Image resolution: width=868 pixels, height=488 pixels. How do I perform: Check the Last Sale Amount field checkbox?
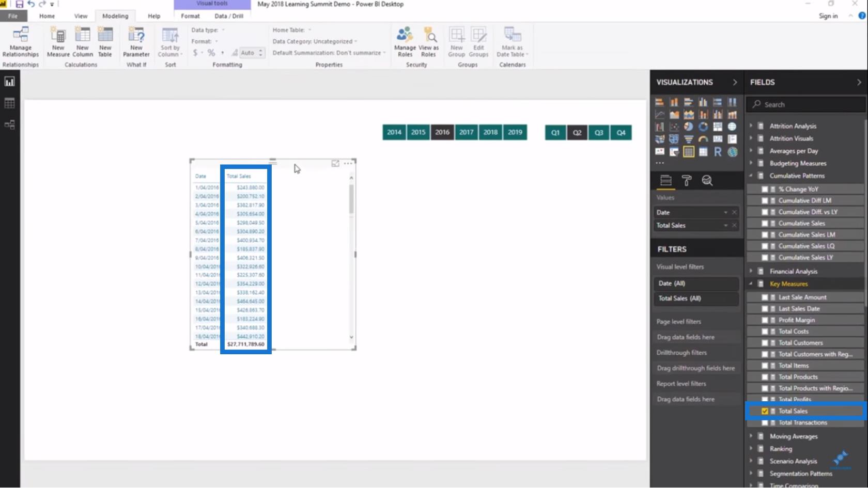pyautogui.click(x=765, y=297)
